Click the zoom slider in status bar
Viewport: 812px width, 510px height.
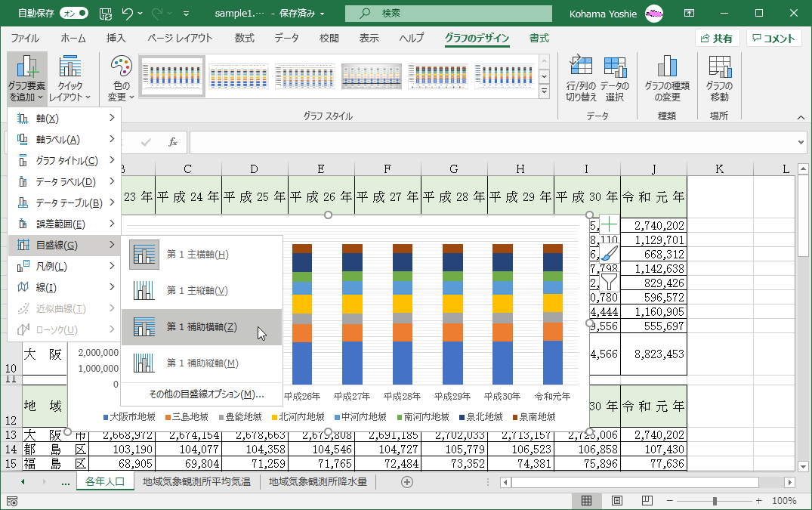(715, 501)
